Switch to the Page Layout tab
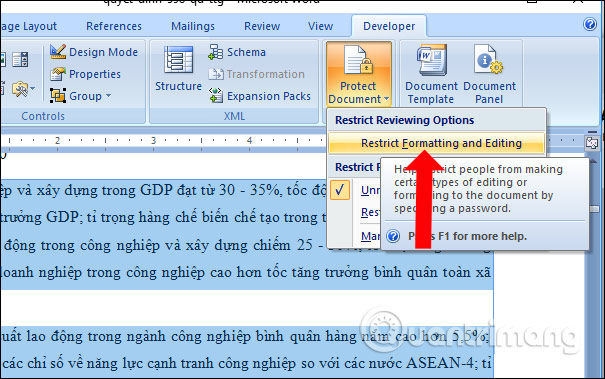The width and height of the screenshot is (605, 379). tap(29, 26)
